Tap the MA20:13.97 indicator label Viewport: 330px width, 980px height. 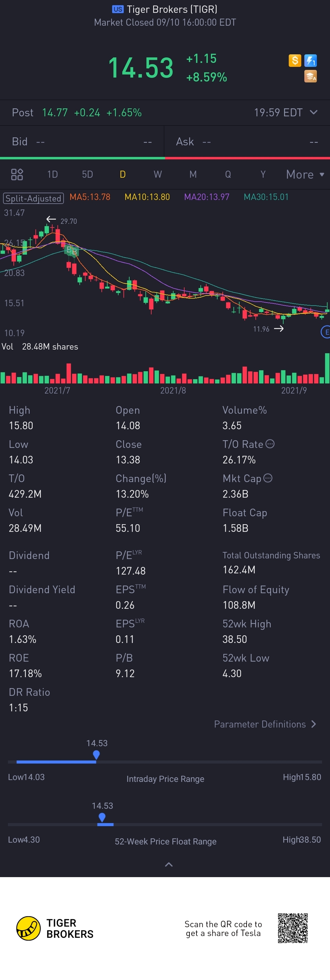pos(207,197)
